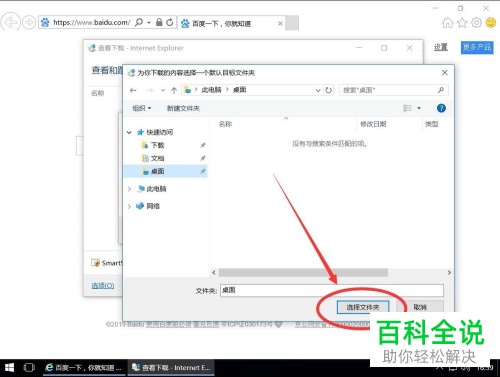This screenshot has height=377, width=500.
Task: Click the horizontal scrollbar left arrow
Action: [214, 273]
